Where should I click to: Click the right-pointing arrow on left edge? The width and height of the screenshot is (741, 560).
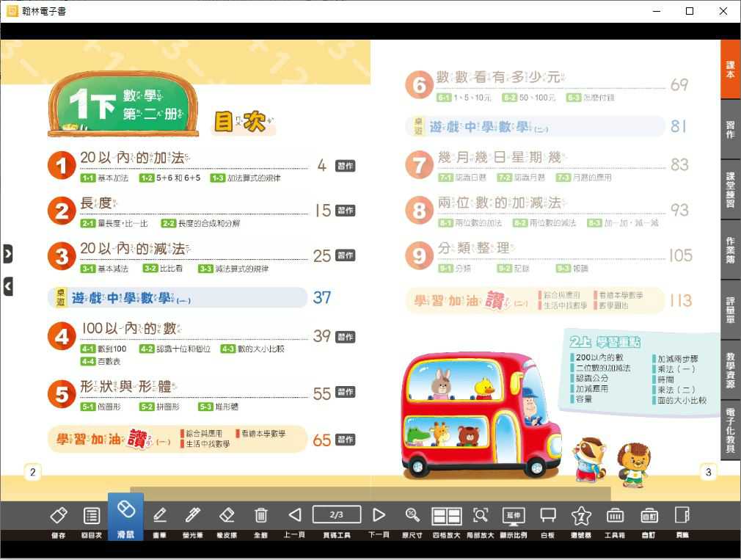coord(7,254)
